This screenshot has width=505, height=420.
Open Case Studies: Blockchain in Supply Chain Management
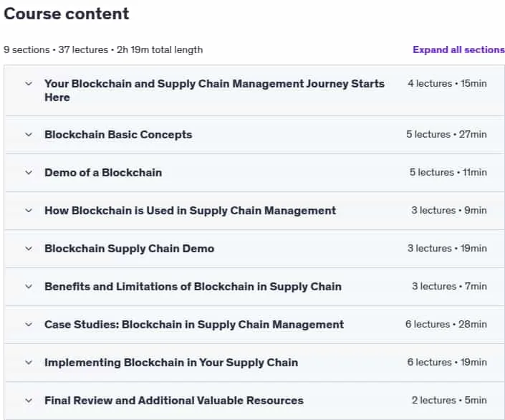194,324
